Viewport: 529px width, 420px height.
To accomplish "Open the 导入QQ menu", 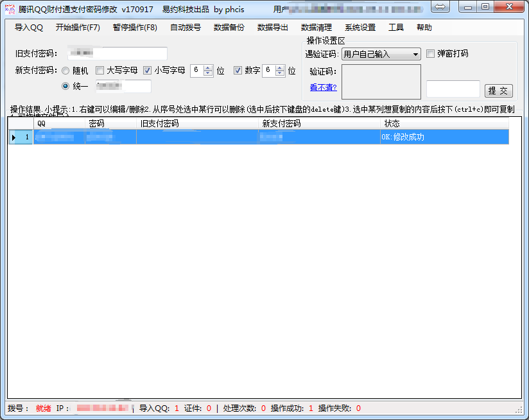I will pyautogui.click(x=29, y=28).
